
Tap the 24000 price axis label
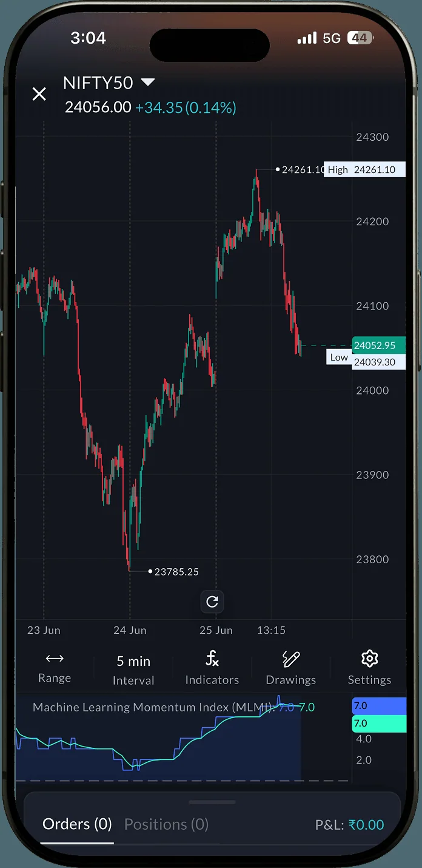click(x=372, y=390)
